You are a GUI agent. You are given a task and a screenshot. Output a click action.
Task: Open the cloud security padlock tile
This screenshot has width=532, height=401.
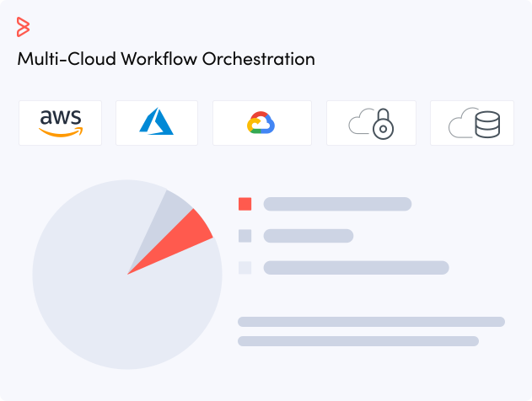coord(371,123)
